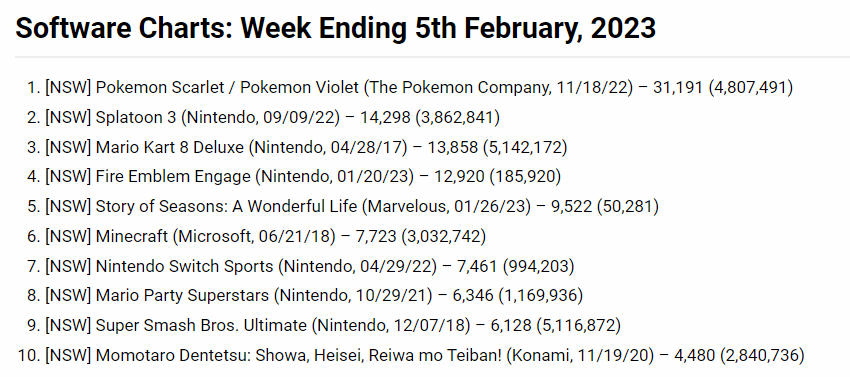The image size is (850, 377).
Task: Click the 5,116,872 Smash Bros. total
Action: (578, 325)
